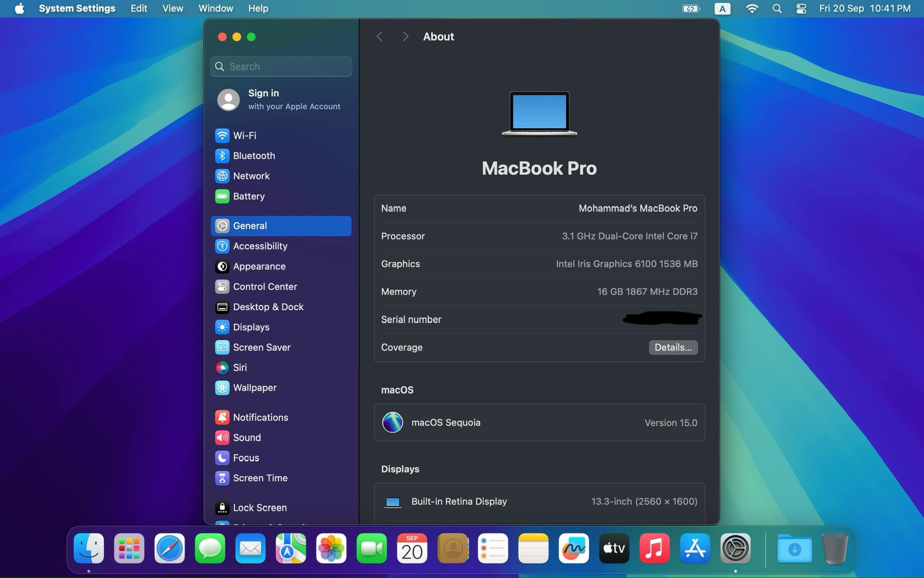Select Network in the sidebar
Image resolution: width=924 pixels, height=578 pixels.
pos(281,176)
